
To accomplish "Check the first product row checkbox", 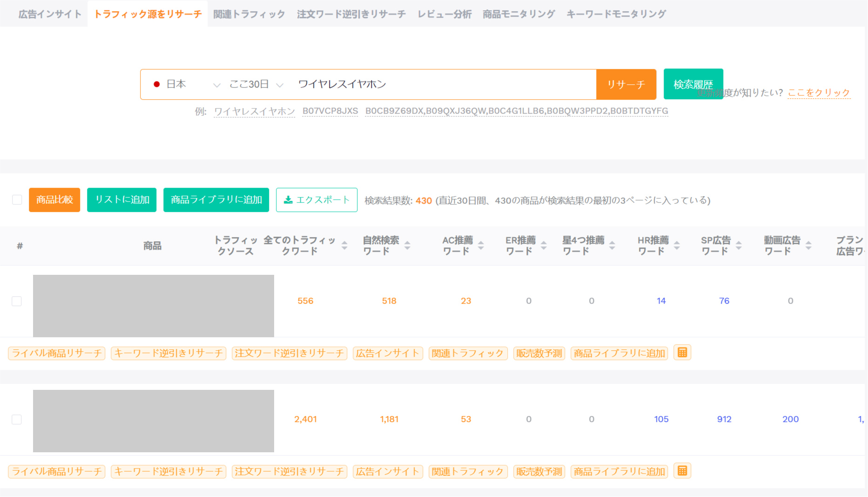I will [x=17, y=301].
